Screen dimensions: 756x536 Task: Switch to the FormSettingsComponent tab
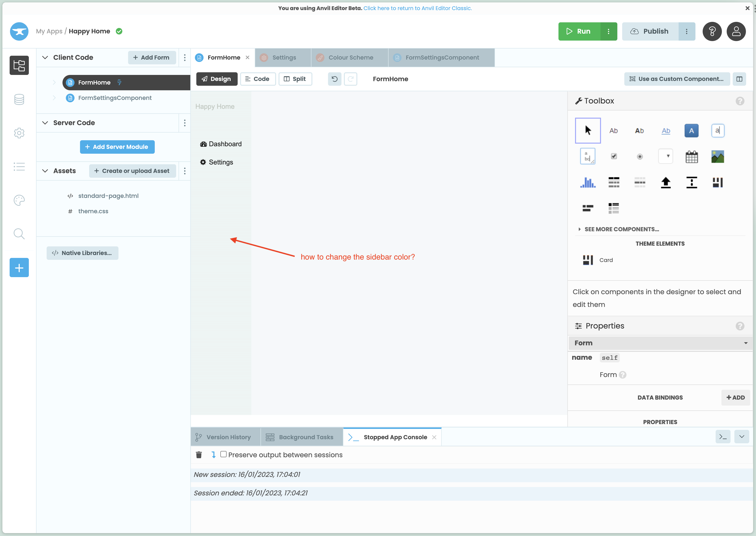441,57
